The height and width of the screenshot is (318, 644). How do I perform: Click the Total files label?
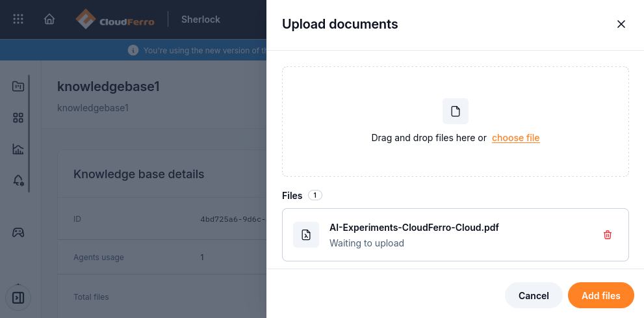point(91,297)
